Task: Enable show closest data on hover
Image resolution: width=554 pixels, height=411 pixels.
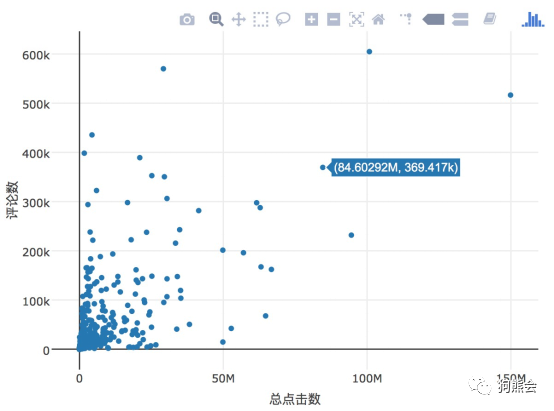Action: pos(434,19)
